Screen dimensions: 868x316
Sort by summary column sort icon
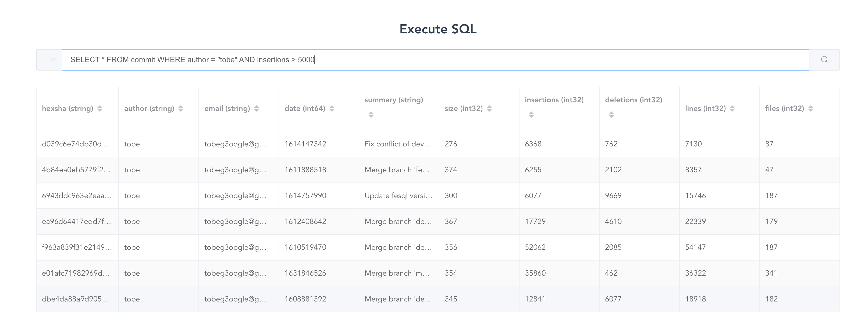[371, 115]
